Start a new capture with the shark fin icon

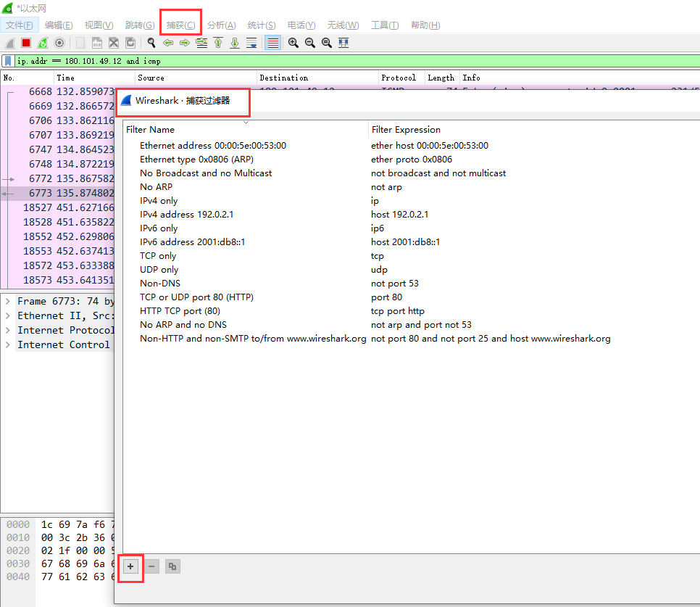click(x=9, y=43)
